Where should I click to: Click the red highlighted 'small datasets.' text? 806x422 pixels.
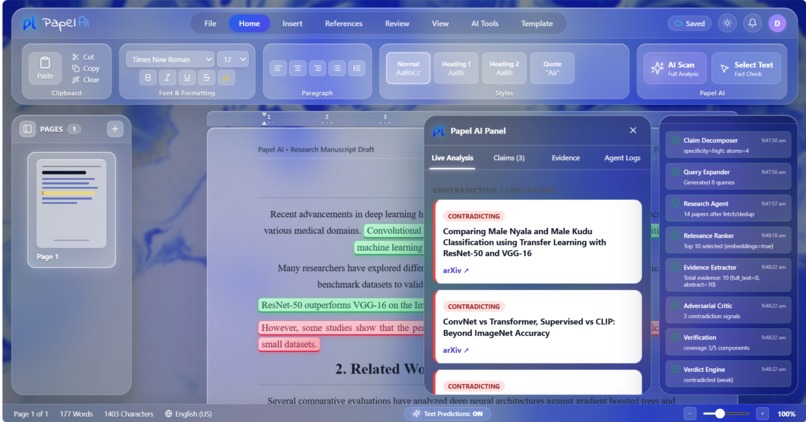click(x=288, y=344)
